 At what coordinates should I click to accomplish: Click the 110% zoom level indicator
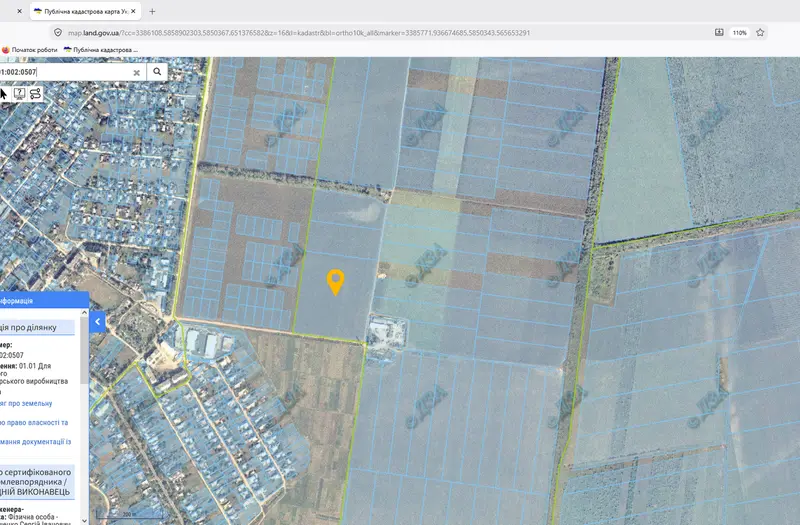739,33
